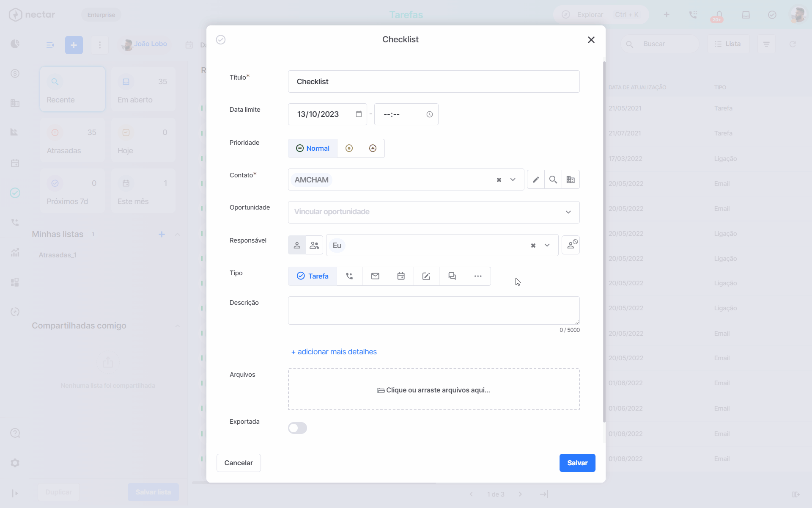Open the Lista view dropdown
The image size is (812, 508).
point(728,44)
